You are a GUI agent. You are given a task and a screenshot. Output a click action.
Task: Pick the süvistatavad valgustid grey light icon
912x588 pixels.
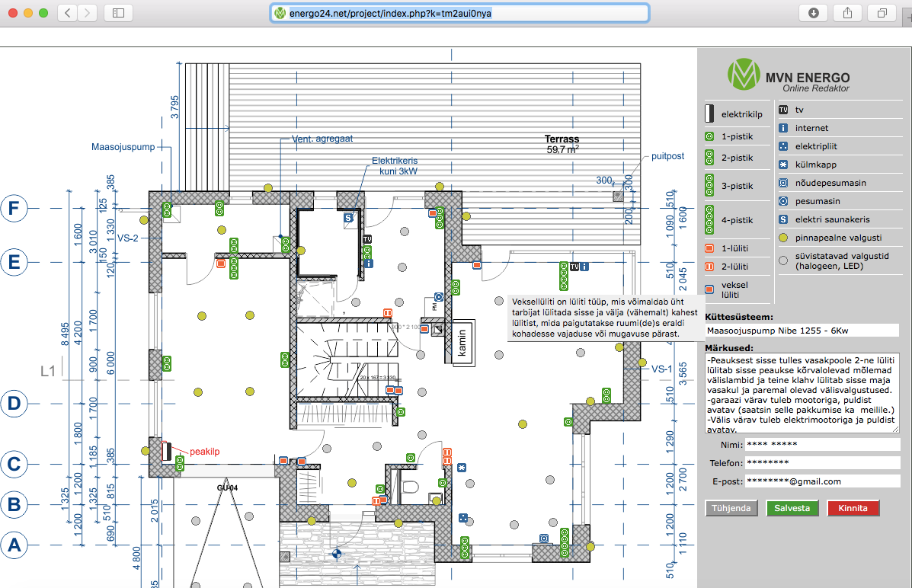[783, 260]
